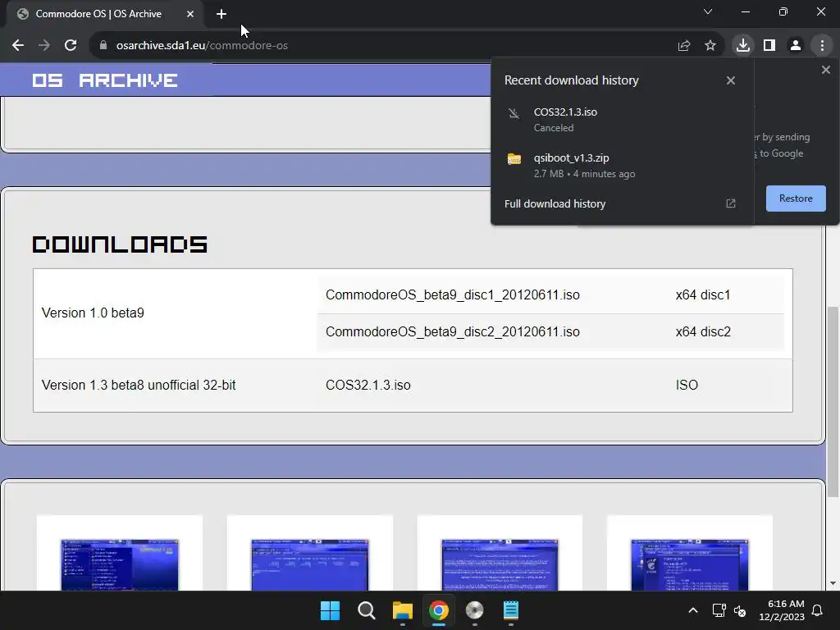Click the x64 disc2 cell
This screenshot has height=630, width=840.
[x=703, y=332]
